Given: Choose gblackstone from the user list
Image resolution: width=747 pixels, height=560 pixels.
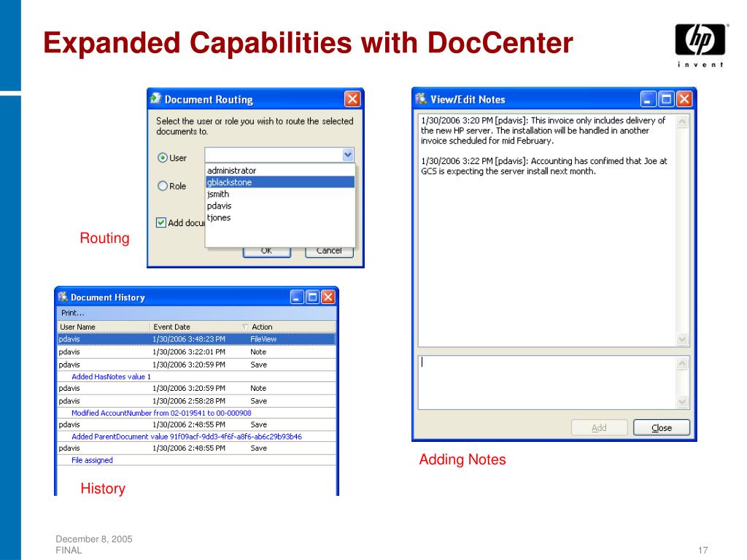Looking at the screenshot, I should (280, 182).
